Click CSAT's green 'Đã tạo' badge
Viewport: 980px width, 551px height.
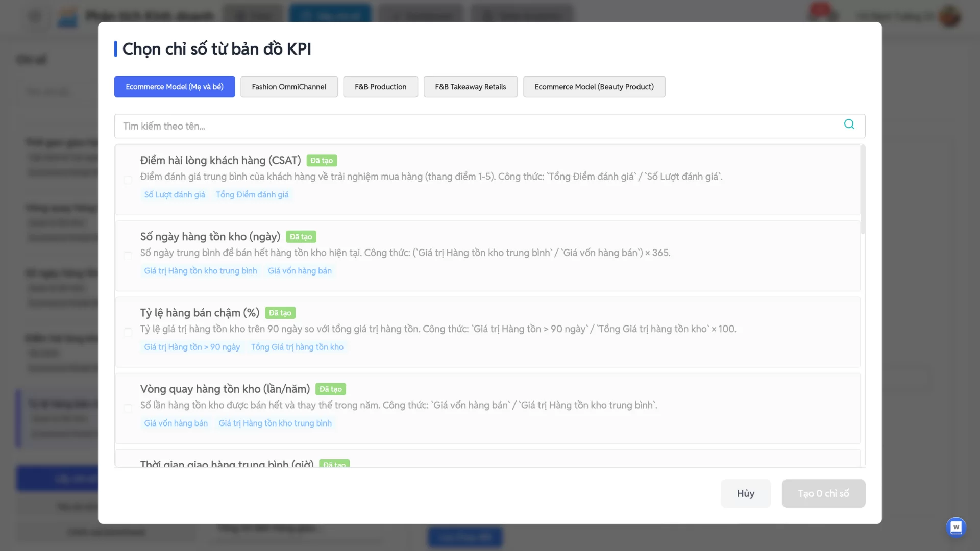[322, 161]
